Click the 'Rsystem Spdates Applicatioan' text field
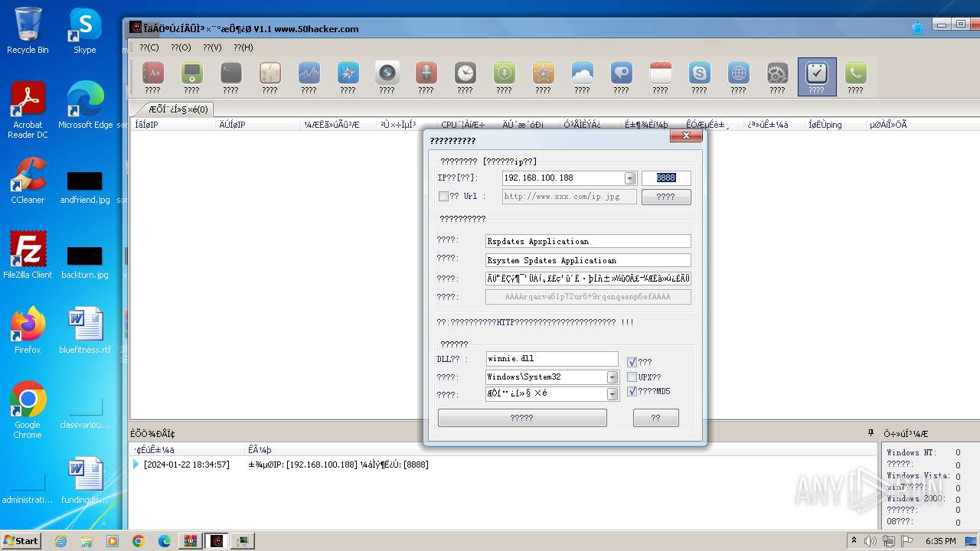Viewport: 980px width, 551px height. [x=588, y=260]
